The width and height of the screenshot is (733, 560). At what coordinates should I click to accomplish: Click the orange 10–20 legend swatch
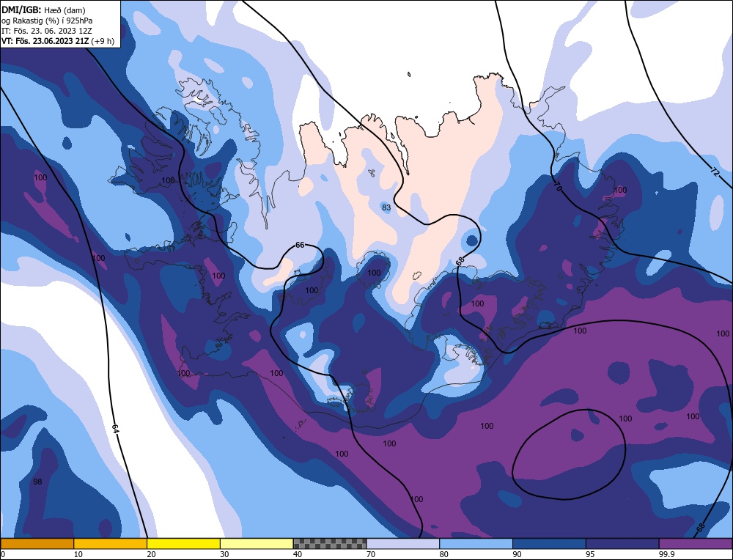111,544
